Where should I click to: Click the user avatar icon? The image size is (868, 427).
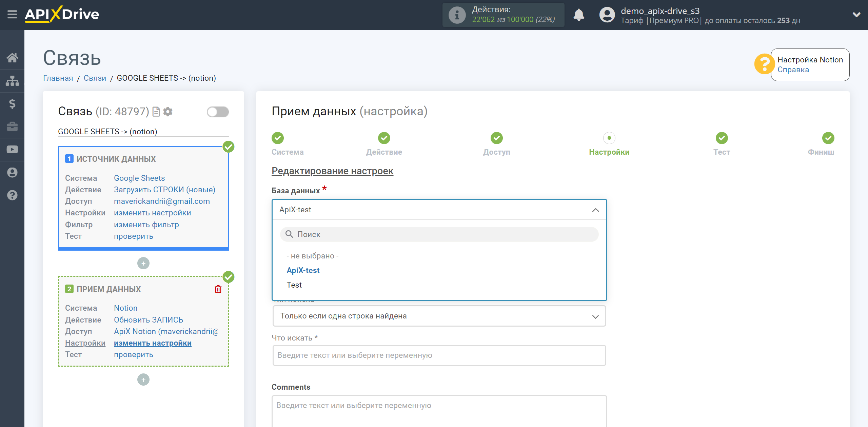(607, 15)
